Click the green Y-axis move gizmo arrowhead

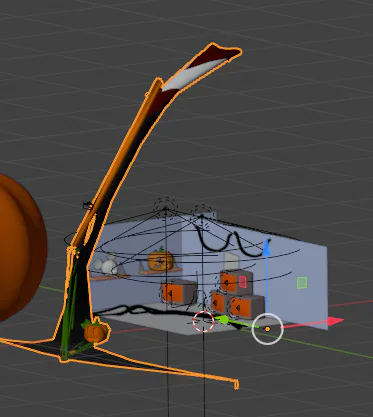(222, 320)
